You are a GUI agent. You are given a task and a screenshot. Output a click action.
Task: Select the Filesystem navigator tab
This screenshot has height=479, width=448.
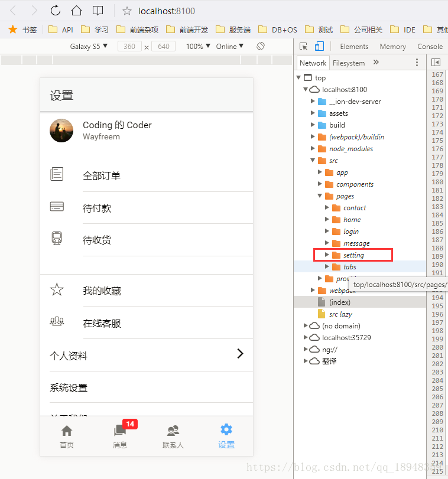click(x=349, y=63)
